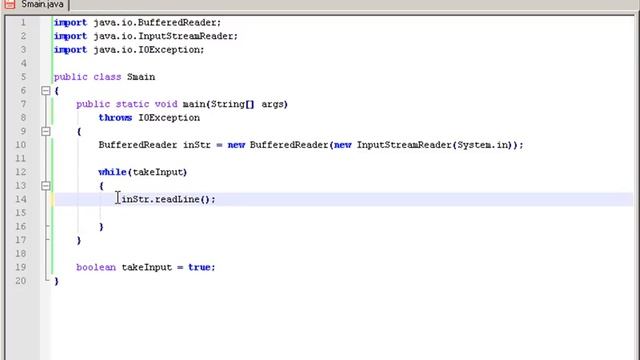The image size is (640, 360).
Task: Click takeInput inside the while condition
Action: [x=158, y=172]
